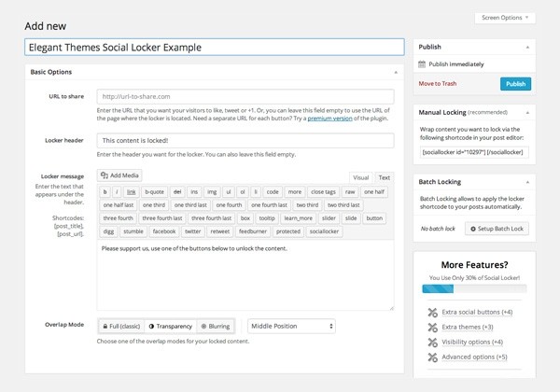This screenshot has width=560, height=392.
Task: Click the Extra themes feature icon
Action: 432,328
